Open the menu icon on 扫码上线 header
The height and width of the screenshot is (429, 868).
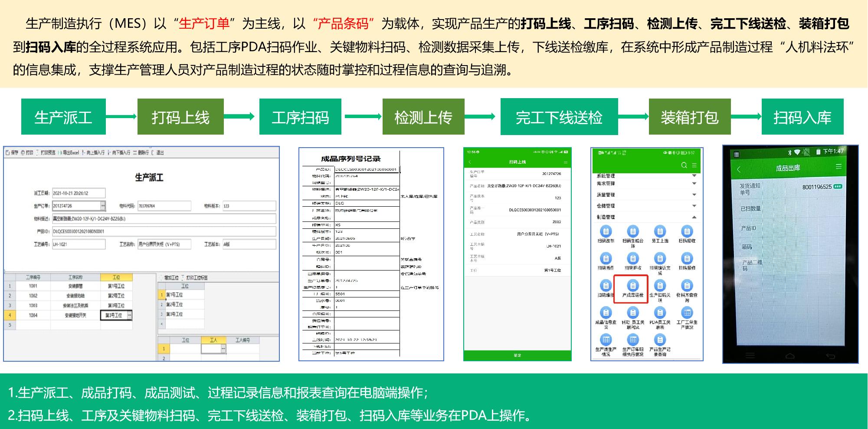click(x=565, y=162)
